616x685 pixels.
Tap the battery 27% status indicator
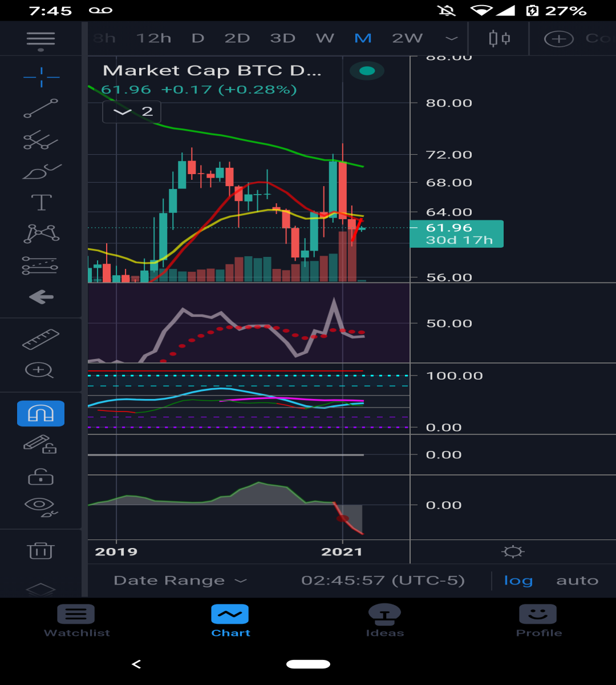click(556, 11)
